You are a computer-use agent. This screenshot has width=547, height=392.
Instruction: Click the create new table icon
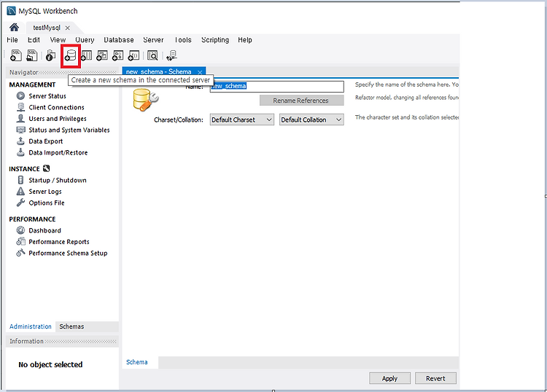click(87, 55)
